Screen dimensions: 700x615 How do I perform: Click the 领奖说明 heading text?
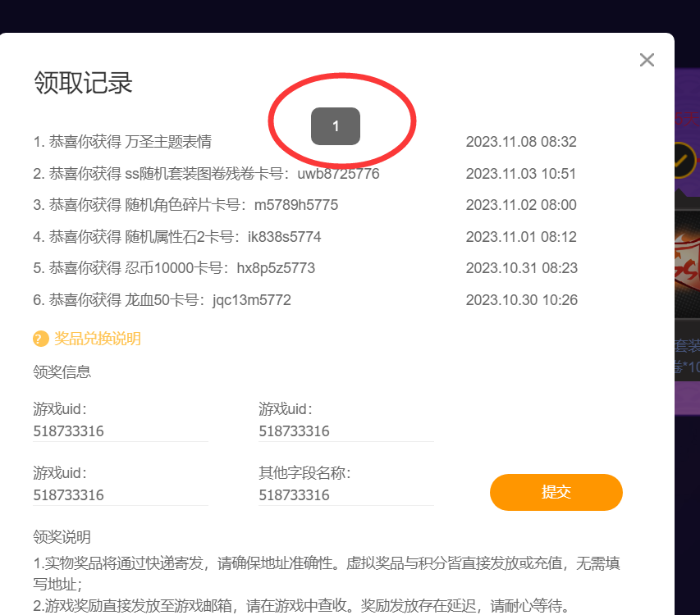[62, 537]
